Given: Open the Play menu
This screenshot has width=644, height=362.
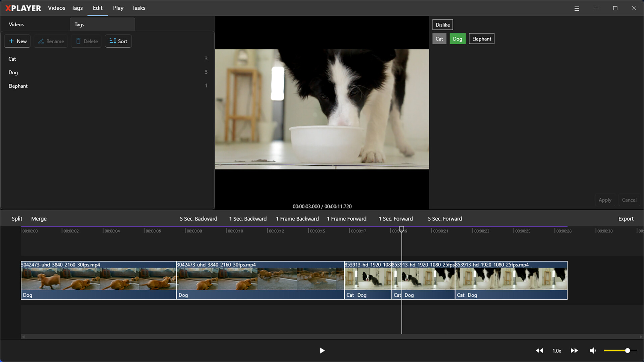Looking at the screenshot, I should tap(118, 8).
